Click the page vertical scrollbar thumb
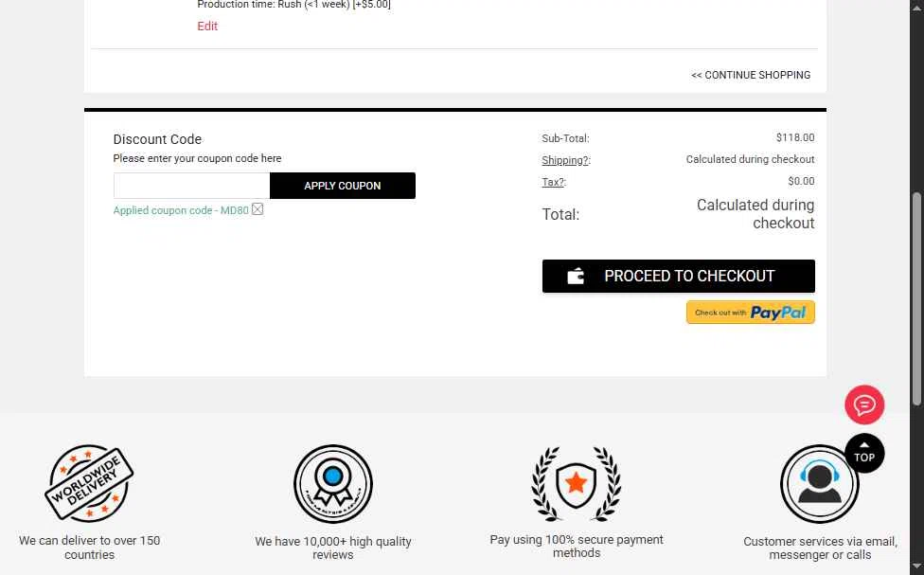924x575 pixels. [x=916, y=299]
